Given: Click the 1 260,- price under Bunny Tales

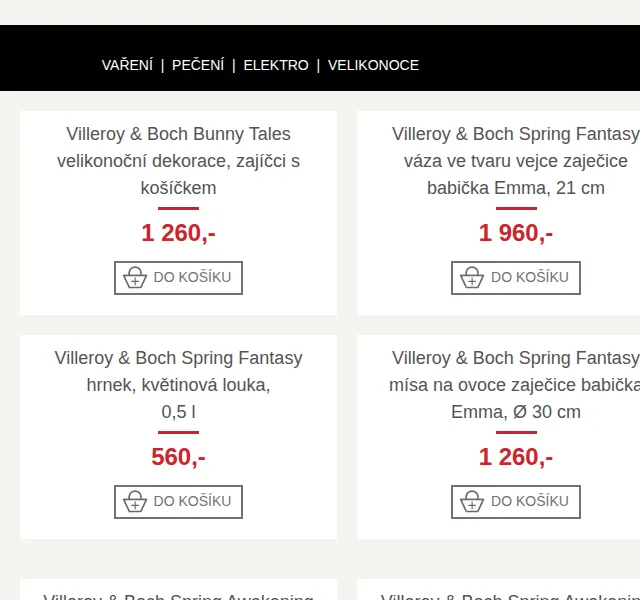Looking at the screenshot, I should [178, 233].
